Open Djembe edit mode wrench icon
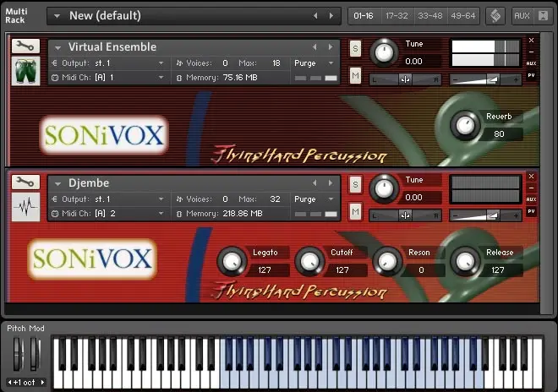558x392 pixels. click(x=25, y=182)
